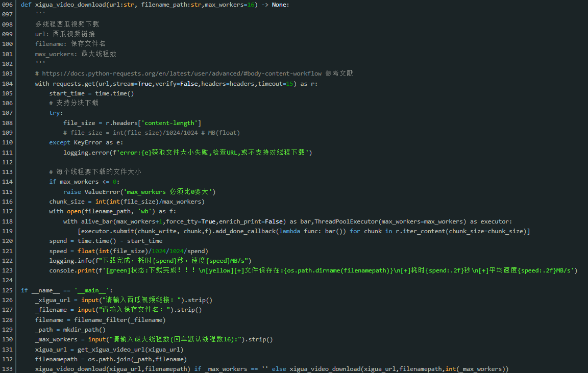Screen dimensions: 588x373
Task: Click 'start_time = time.time()' on line 105
Action: (91, 93)
